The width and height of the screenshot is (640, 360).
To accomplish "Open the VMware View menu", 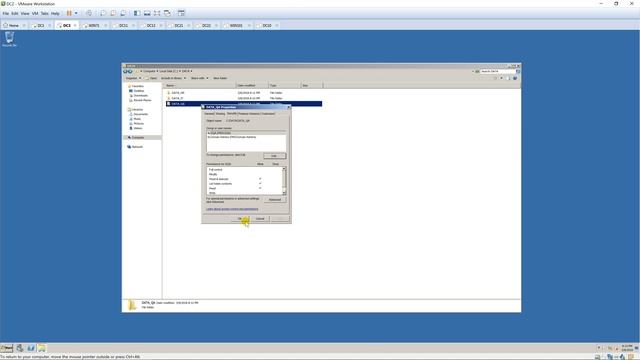I will 25,13.
